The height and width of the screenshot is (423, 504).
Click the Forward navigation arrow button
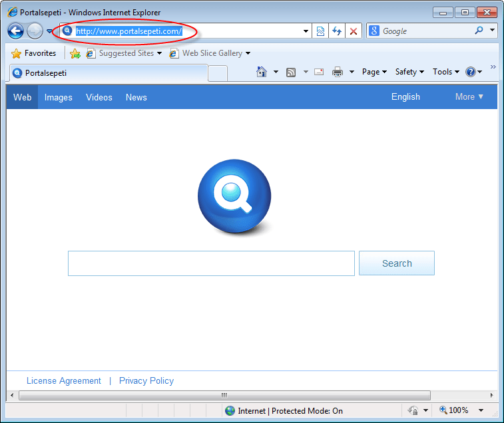[x=35, y=31]
